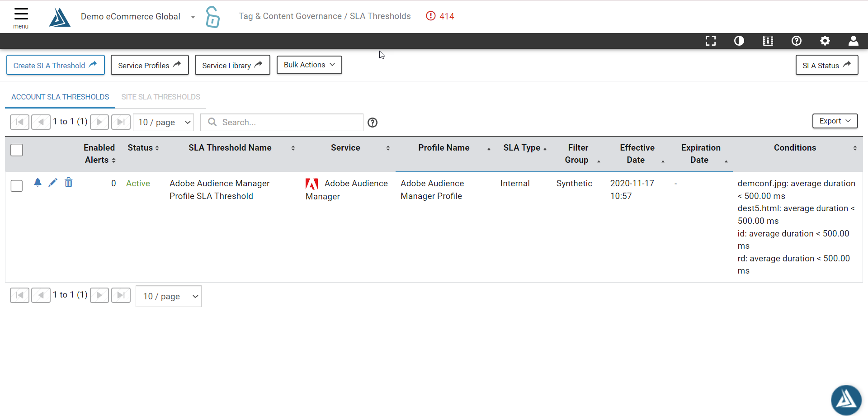Image resolution: width=868 pixels, height=416 pixels.
Task: Expand the account selector dropdown arrow
Action: click(193, 17)
